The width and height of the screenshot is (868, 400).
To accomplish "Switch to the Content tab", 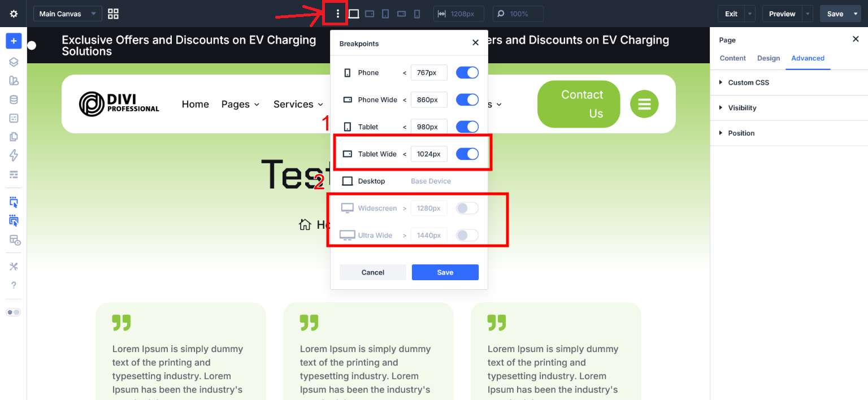I will [733, 58].
